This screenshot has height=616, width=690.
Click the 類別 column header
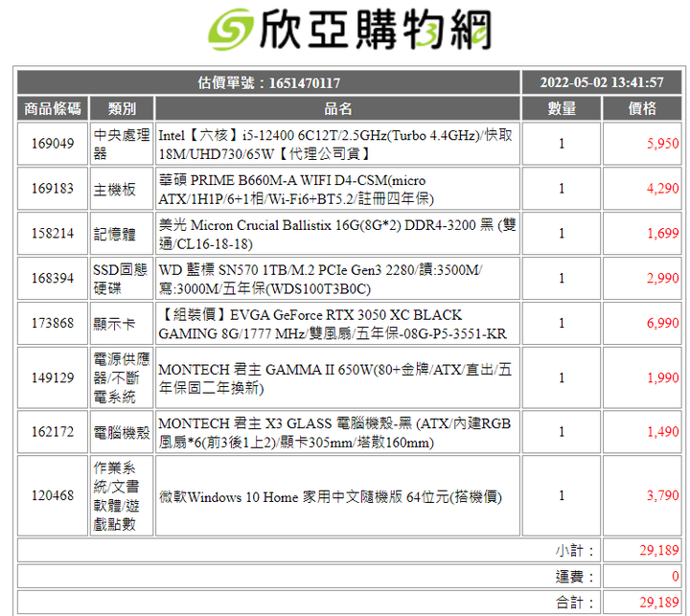pyautogui.click(x=122, y=108)
